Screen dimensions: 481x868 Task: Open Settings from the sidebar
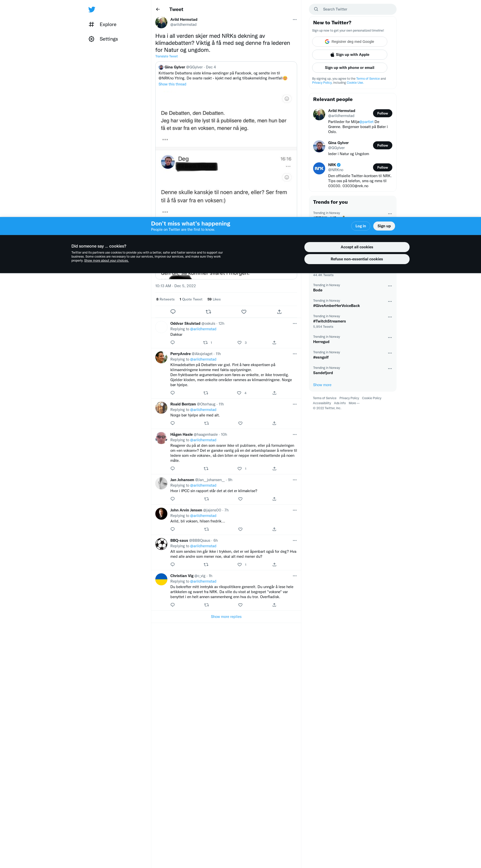103,39
